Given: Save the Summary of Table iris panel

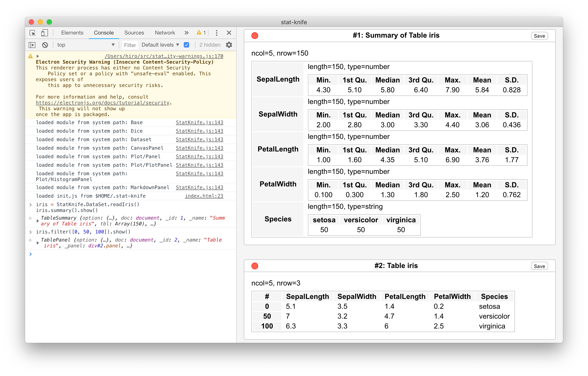Looking at the screenshot, I should coord(539,36).
